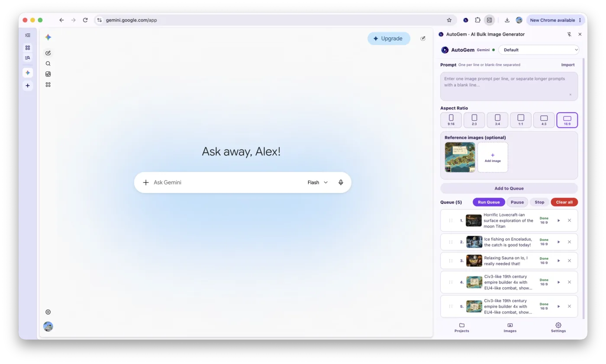Image resolution: width=606 pixels, height=364 pixels.
Task: Toggle the Chrome side panel button
Action: pyautogui.click(x=489, y=20)
